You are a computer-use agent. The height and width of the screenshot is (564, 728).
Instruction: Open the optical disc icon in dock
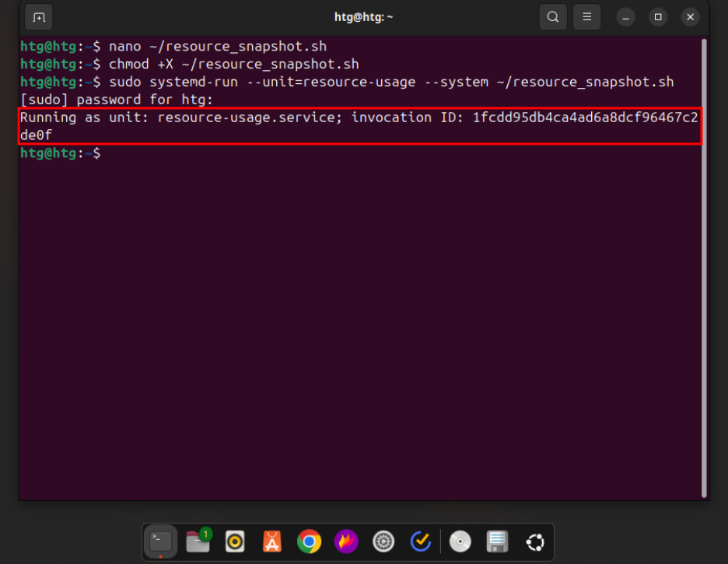pos(460,541)
